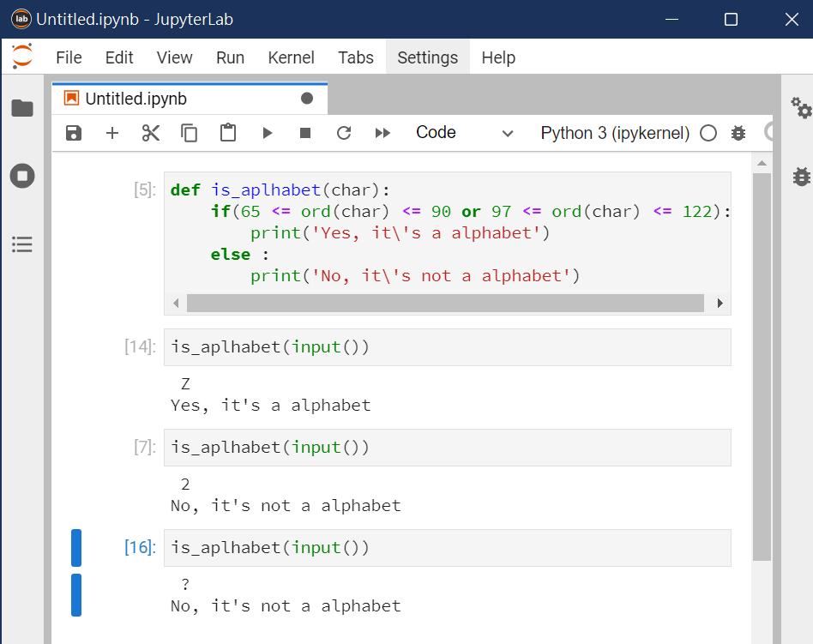The height and width of the screenshot is (644, 813).
Task: Click the vertical scrollbar up arrow
Action: tap(762, 163)
